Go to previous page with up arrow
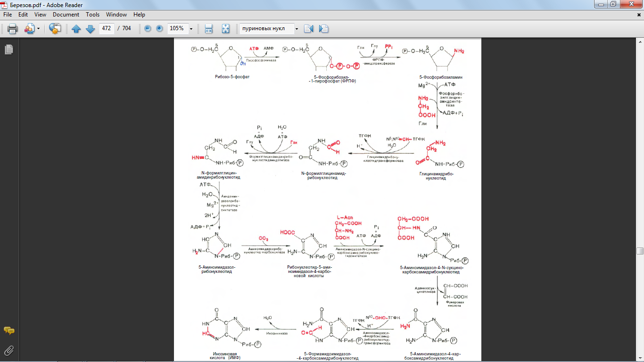 point(76,29)
